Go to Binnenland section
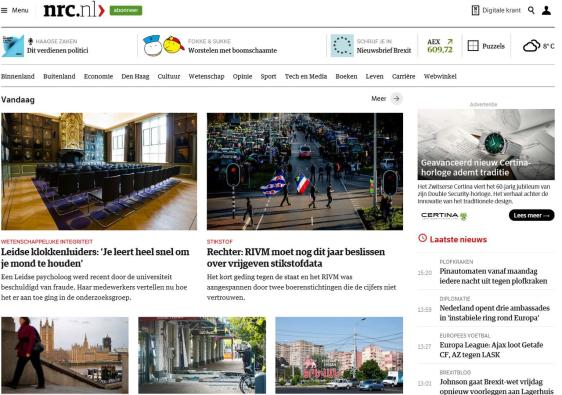562x395 pixels. [18, 76]
